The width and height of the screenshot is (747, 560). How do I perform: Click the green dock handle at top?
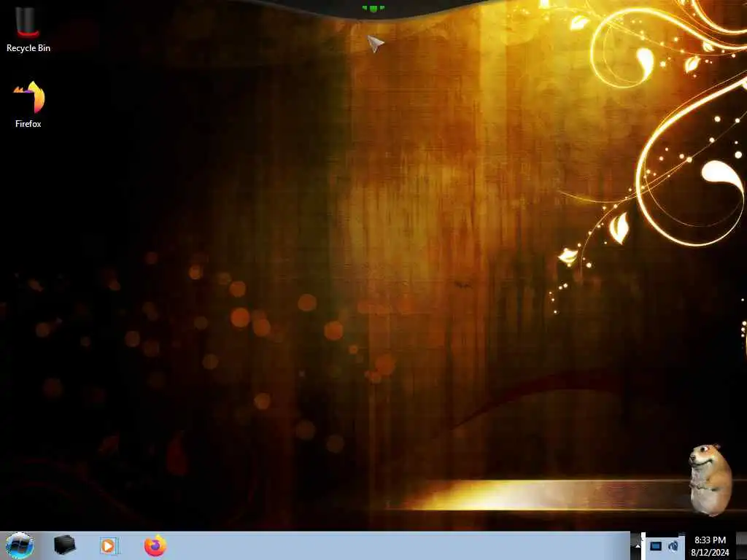373,9
